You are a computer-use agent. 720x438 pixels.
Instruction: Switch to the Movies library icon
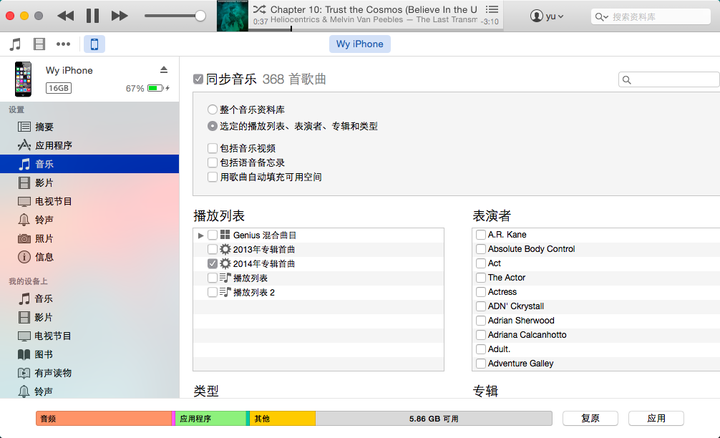(39, 44)
